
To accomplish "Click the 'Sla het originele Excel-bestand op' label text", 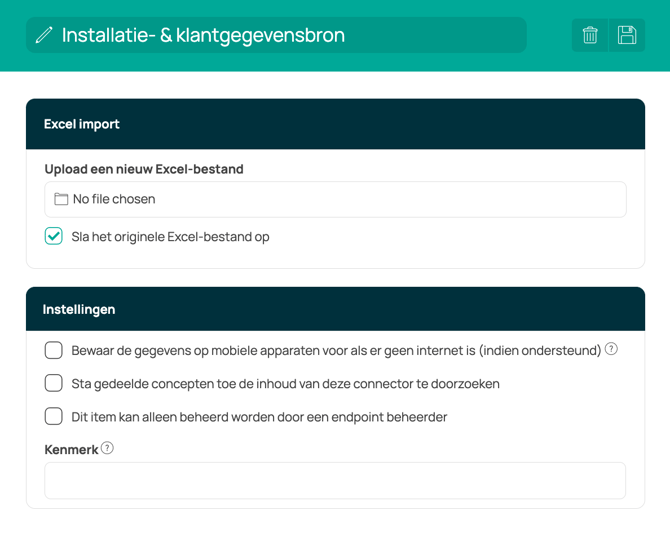I will point(170,237).
